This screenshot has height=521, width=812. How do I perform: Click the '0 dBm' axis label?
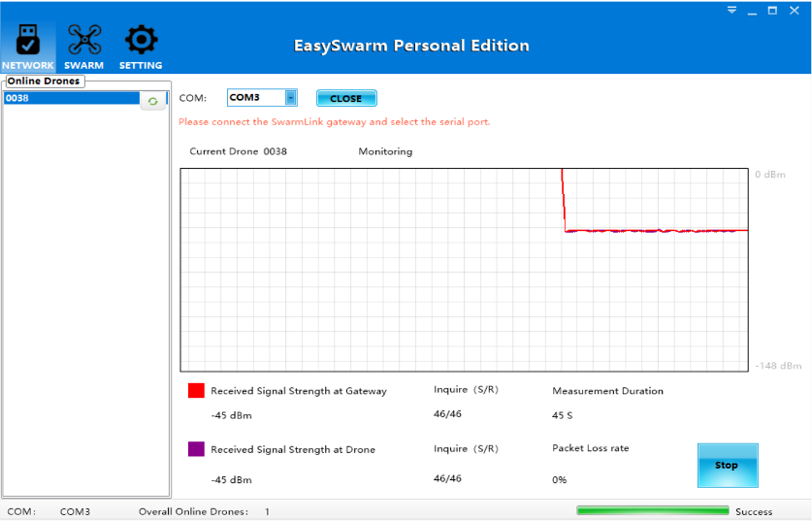tap(770, 175)
